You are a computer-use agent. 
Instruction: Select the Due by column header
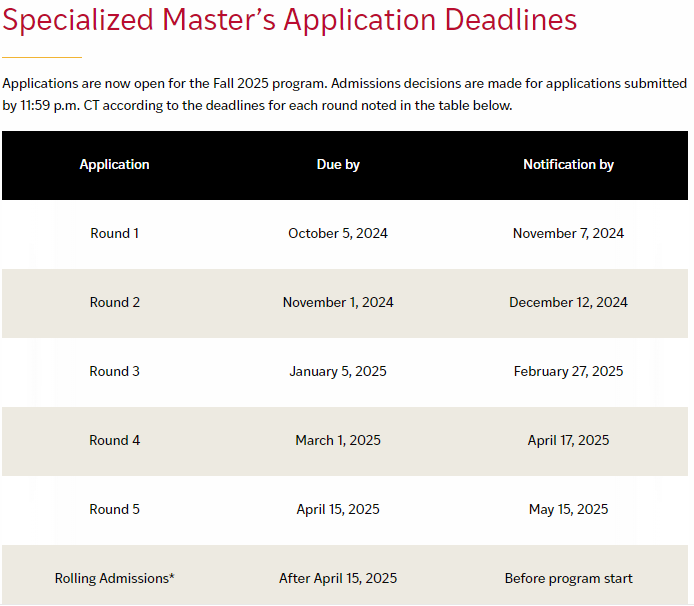pyautogui.click(x=338, y=164)
